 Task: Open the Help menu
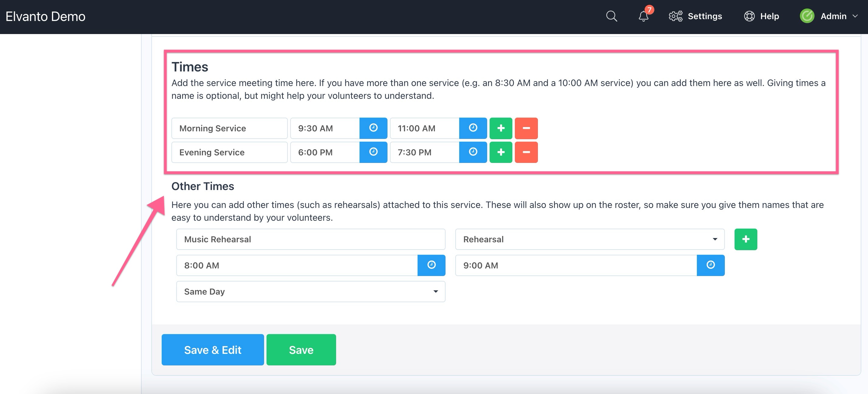761,16
